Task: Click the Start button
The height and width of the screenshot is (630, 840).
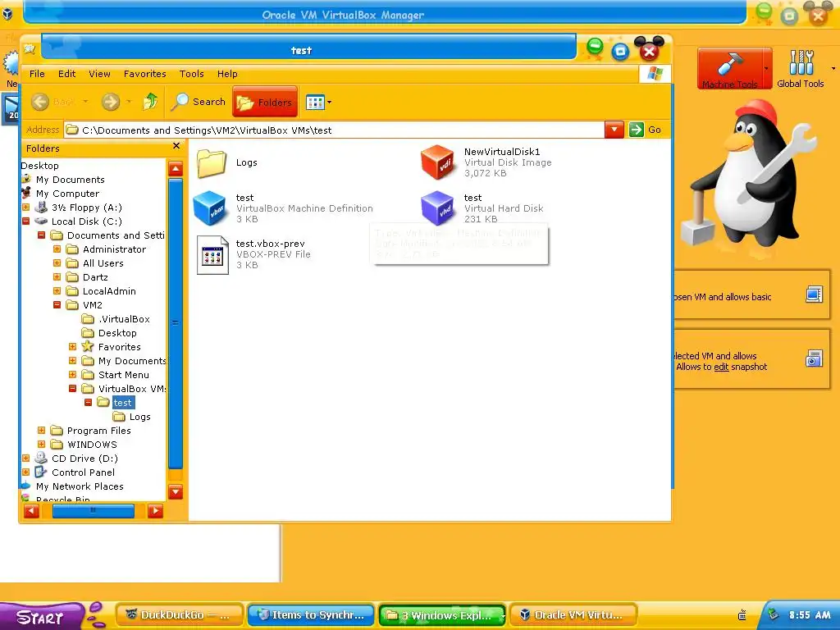Action: (x=41, y=617)
